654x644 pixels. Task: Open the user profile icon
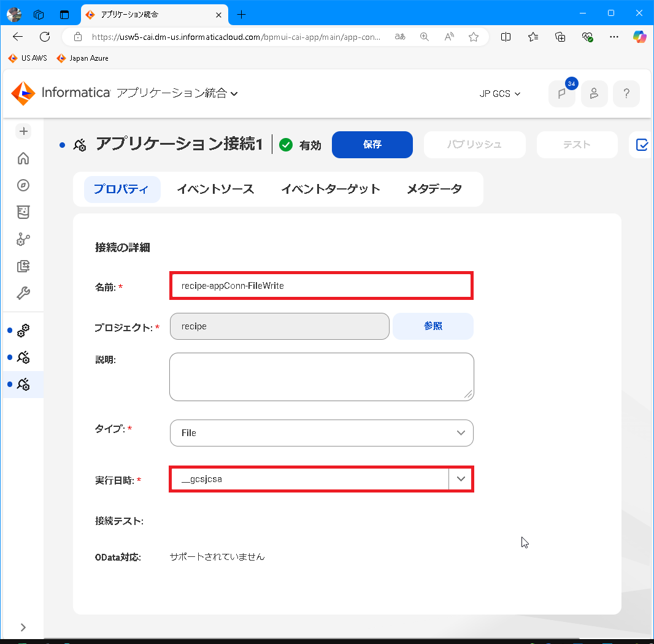(x=594, y=93)
